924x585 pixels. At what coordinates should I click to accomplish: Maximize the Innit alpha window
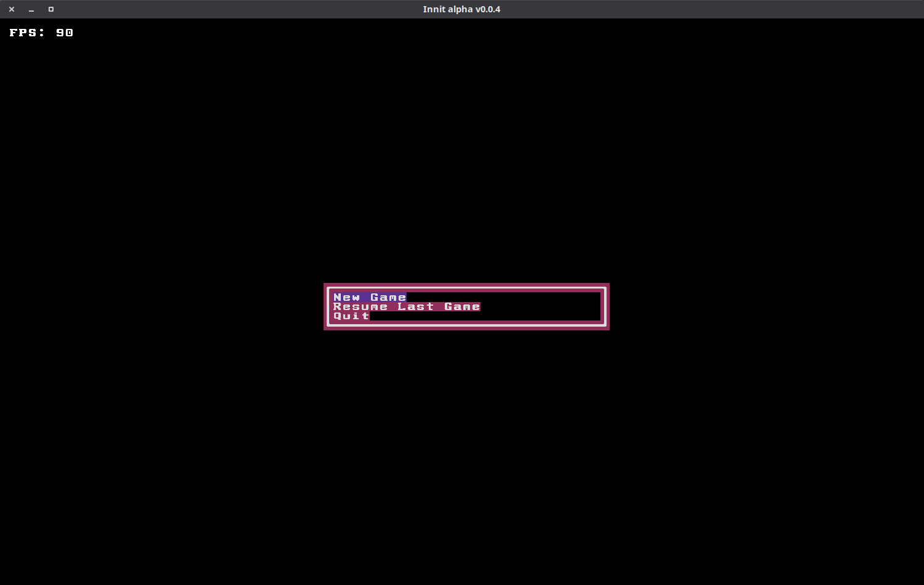tap(51, 9)
